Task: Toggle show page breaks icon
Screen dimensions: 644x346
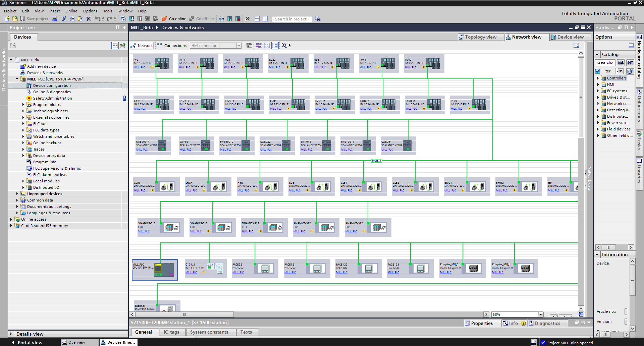Action: pyautogui.click(x=267, y=45)
